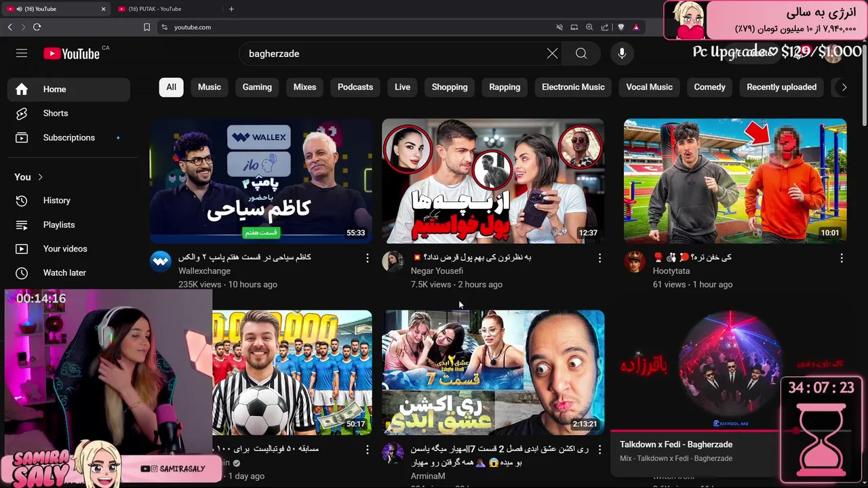Select the Podcasts filter chip
Viewport: 868px width, 488px height.
(355, 87)
